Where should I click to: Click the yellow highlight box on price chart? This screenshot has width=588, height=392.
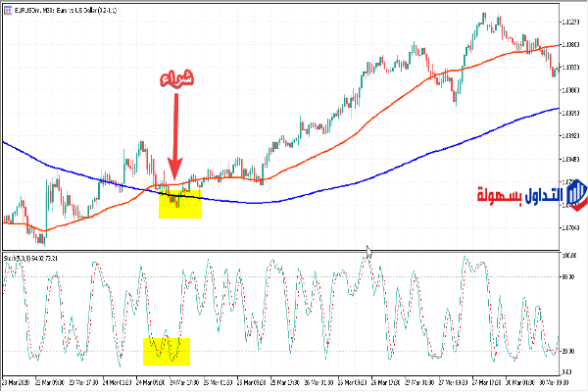coord(179,204)
